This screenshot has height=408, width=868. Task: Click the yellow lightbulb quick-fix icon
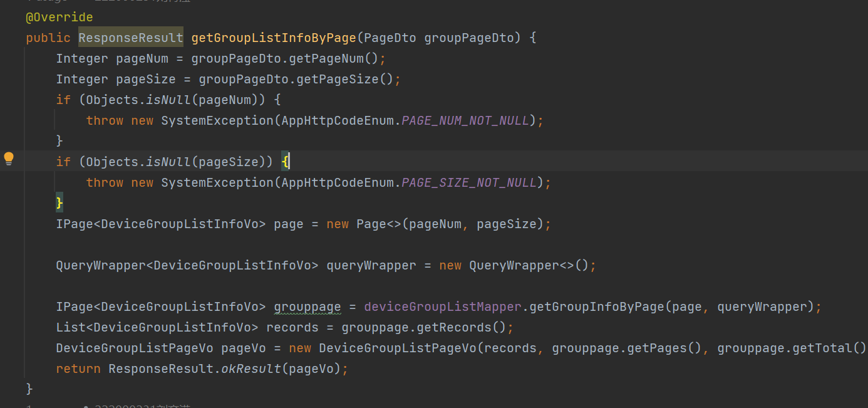tap(9, 159)
